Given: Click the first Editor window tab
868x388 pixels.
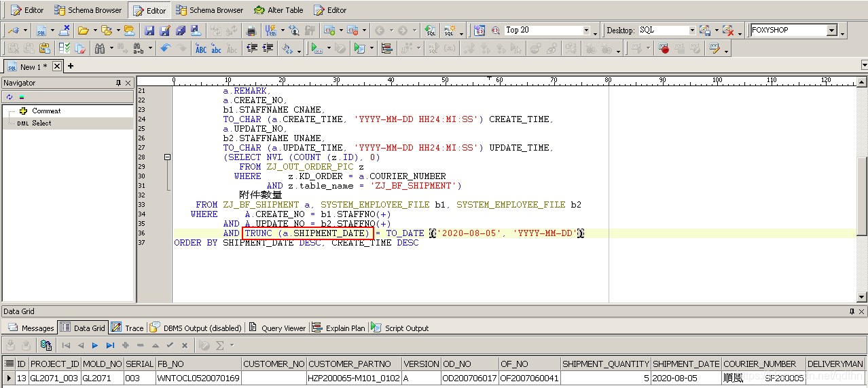Looking at the screenshot, I should coord(27,10).
